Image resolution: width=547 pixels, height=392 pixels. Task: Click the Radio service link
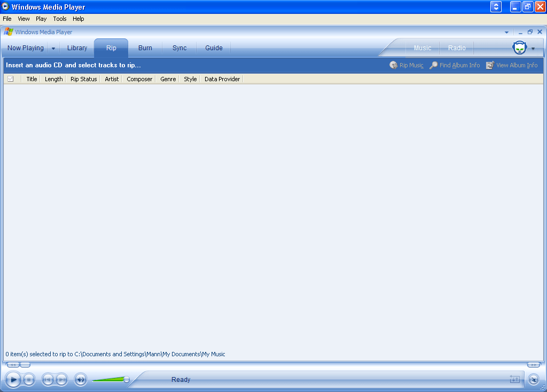pos(456,48)
